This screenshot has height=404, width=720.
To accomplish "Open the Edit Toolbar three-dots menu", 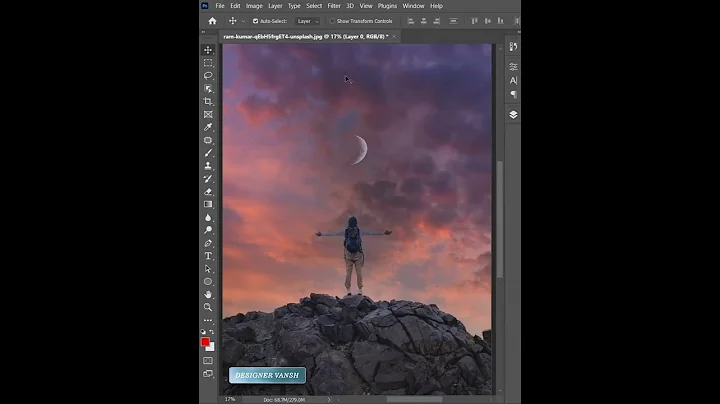I will pyautogui.click(x=208, y=320).
